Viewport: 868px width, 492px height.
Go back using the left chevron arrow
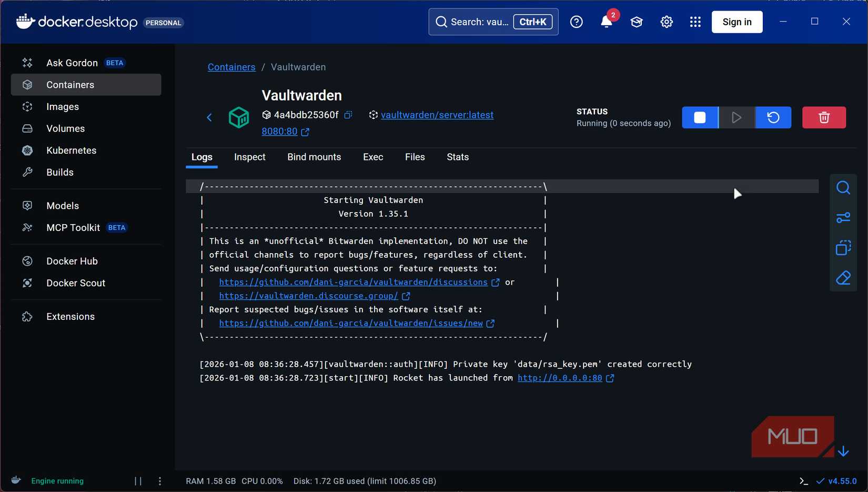pos(209,117)
